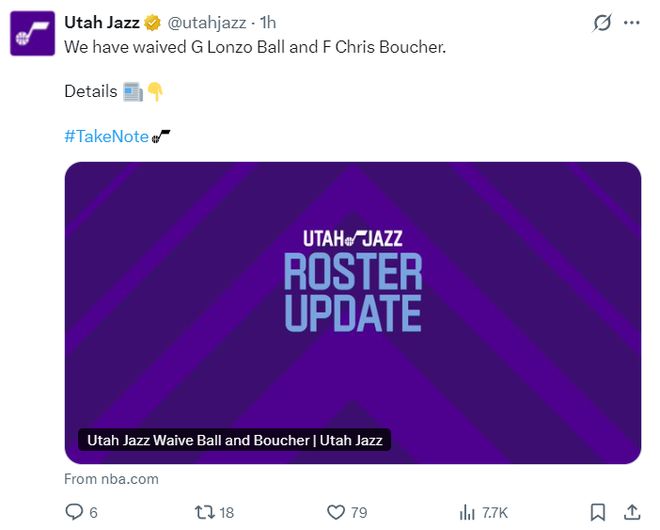Click the reply comment icon

(73, 512)
